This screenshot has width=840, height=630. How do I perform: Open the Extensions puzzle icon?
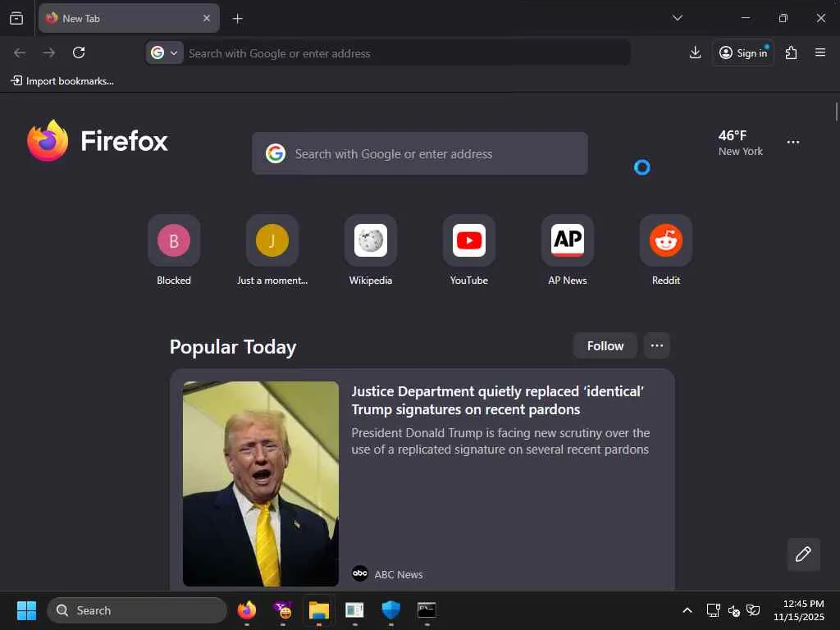pyautogui.click(x=792, y=52)
